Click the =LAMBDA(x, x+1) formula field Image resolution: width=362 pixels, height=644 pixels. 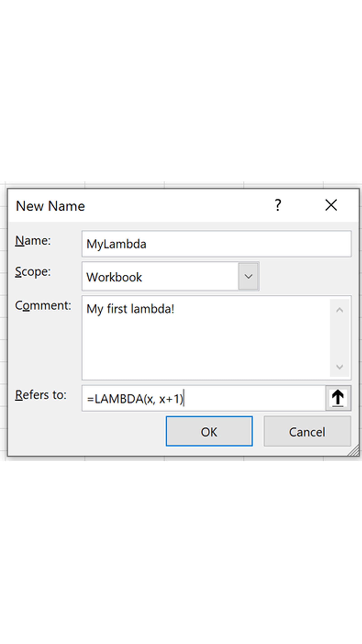[x=203, y=399]
